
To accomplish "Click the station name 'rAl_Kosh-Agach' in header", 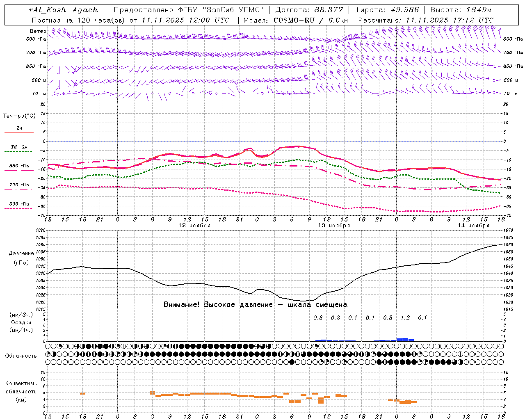I will point(64,10).
